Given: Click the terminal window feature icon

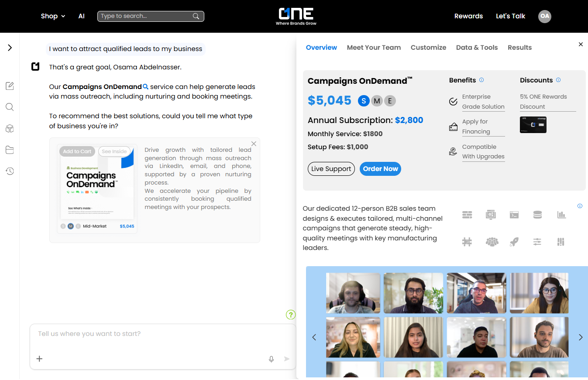Looking at the screenshot, I should 514,215.
